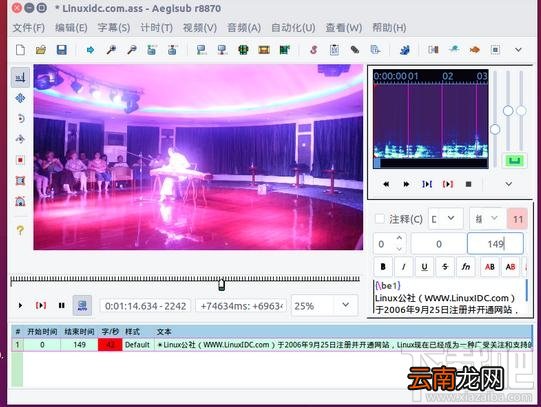The image size is (541, 407).
Task: Click the video seek bar handle
Action: [x=222, y=284]
